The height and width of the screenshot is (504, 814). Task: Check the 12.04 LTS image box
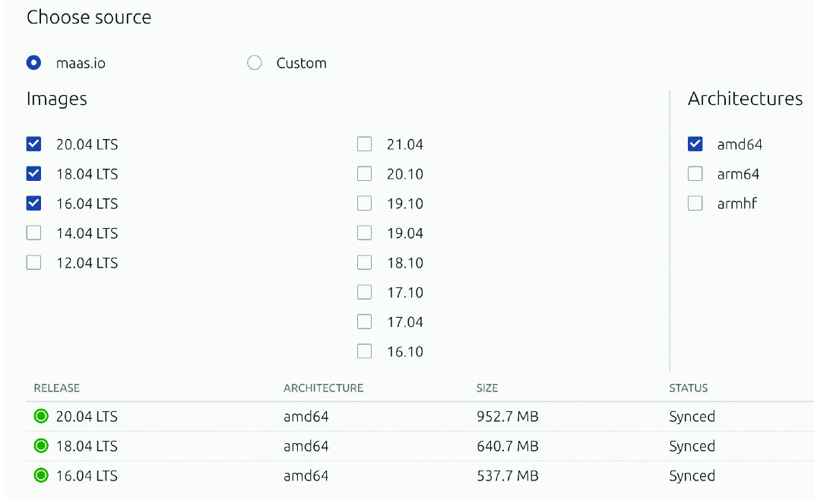tap(33, 263)
